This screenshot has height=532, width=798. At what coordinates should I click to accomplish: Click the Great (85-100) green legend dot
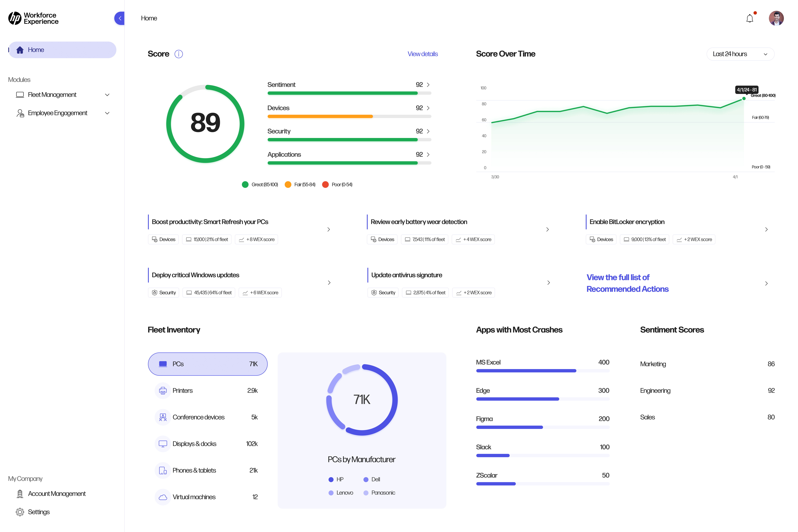coord(245,185)
